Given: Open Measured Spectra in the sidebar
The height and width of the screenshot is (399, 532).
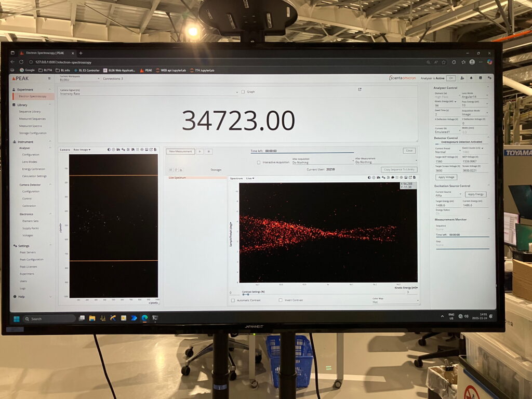Looking at the screenshot, I should [30, 126].
